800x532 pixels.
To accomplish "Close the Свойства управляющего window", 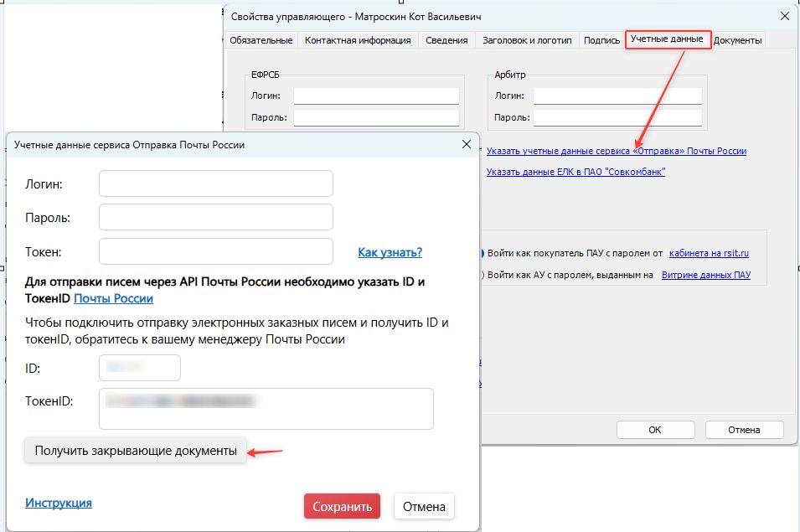I will coord(785,16).
